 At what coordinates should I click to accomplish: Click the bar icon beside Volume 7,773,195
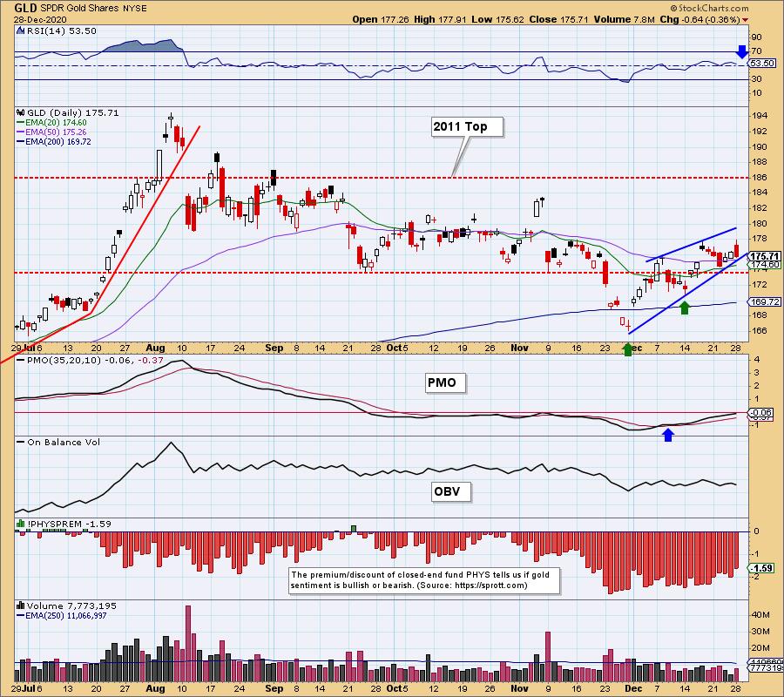tap(21, 606)
